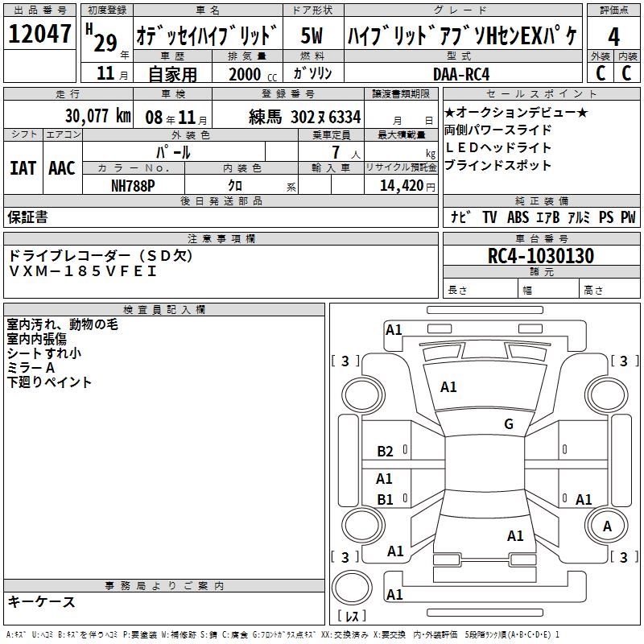Select the color number NH788P
This screenshot has width=644, height=644.
tap(133, 186)
